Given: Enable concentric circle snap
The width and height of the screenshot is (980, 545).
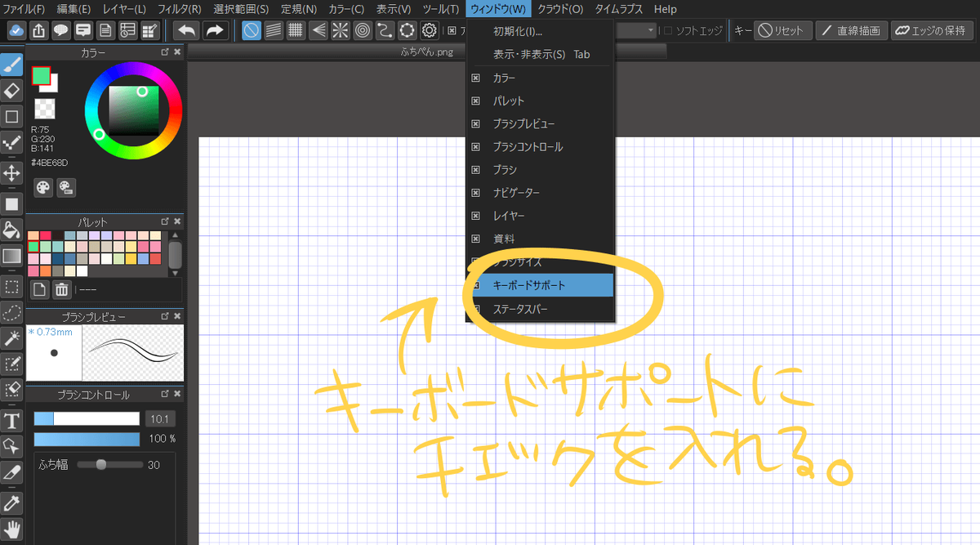Looking at the screenshot, I should click(362, 31).
